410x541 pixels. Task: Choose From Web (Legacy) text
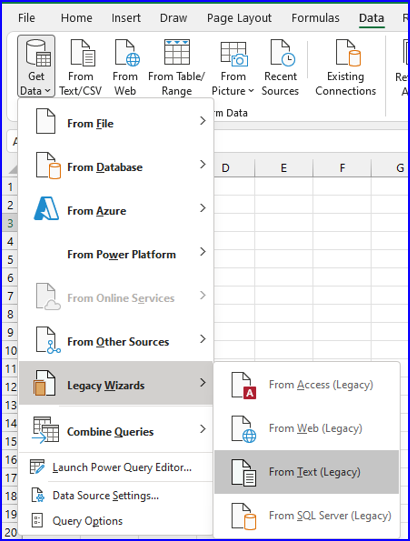point(315,428)
